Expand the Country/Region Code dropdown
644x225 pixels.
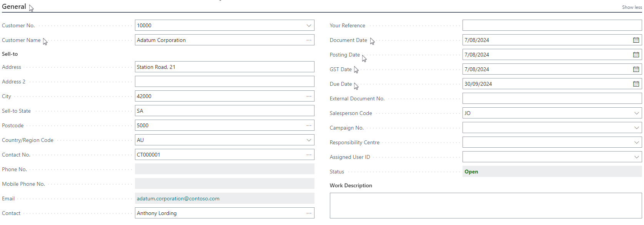(x=309, y=140)
